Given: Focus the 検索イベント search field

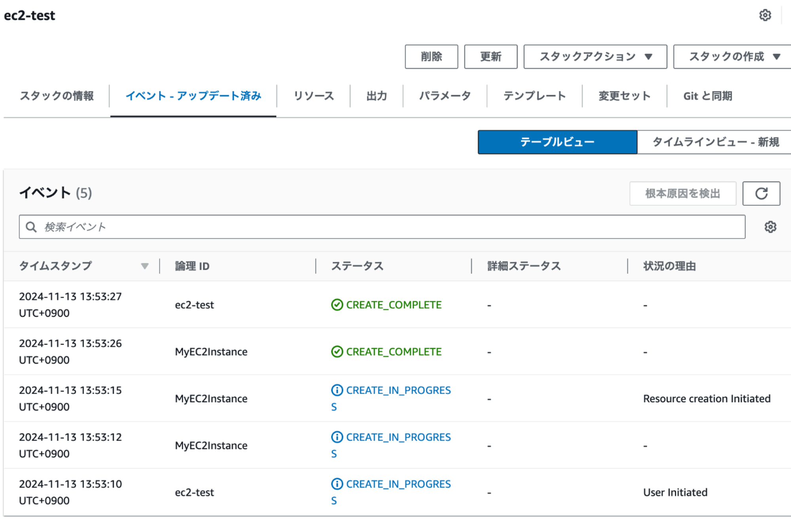Looking at the screenshot, I should click(x=382, y=227).
